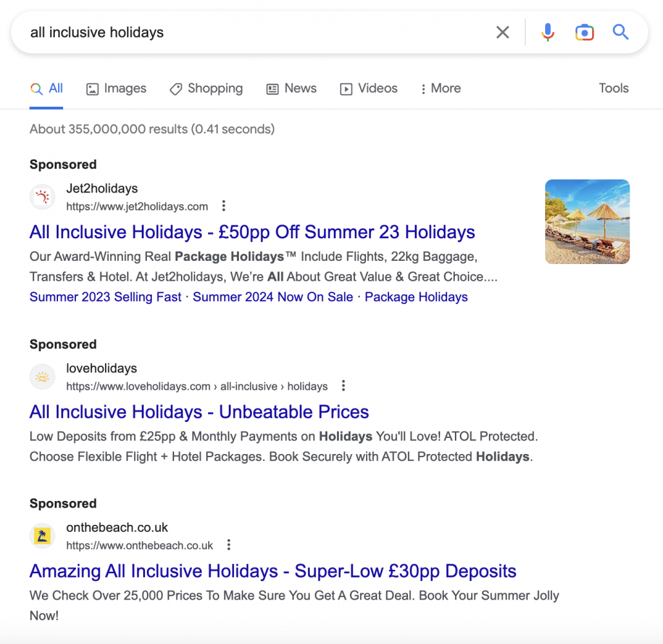Click the blue magnifying glass search button
The width and height of the screenshot is (663, 644).
(620, 32)
